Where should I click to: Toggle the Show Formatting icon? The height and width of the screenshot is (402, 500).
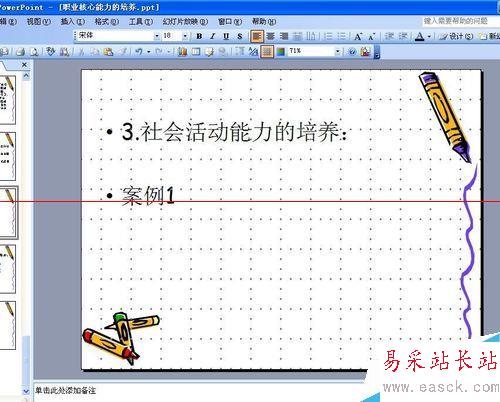point(253,52)
